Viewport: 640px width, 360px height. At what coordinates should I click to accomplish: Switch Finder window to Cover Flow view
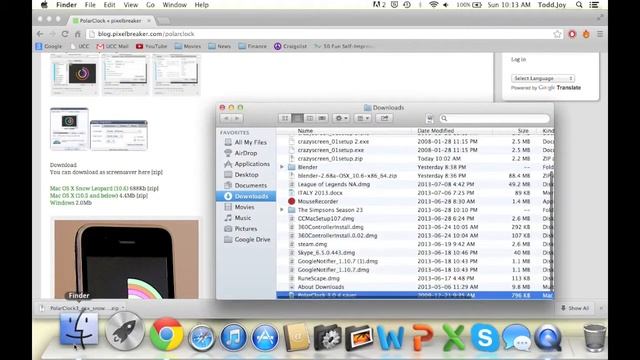click(x=322, y=118)
